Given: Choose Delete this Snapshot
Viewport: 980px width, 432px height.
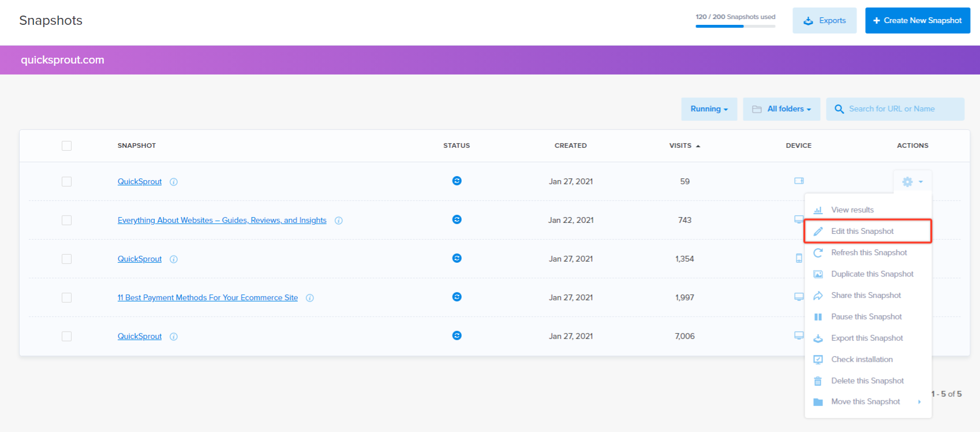Looking at the screenshot, I should click(868, 381).
